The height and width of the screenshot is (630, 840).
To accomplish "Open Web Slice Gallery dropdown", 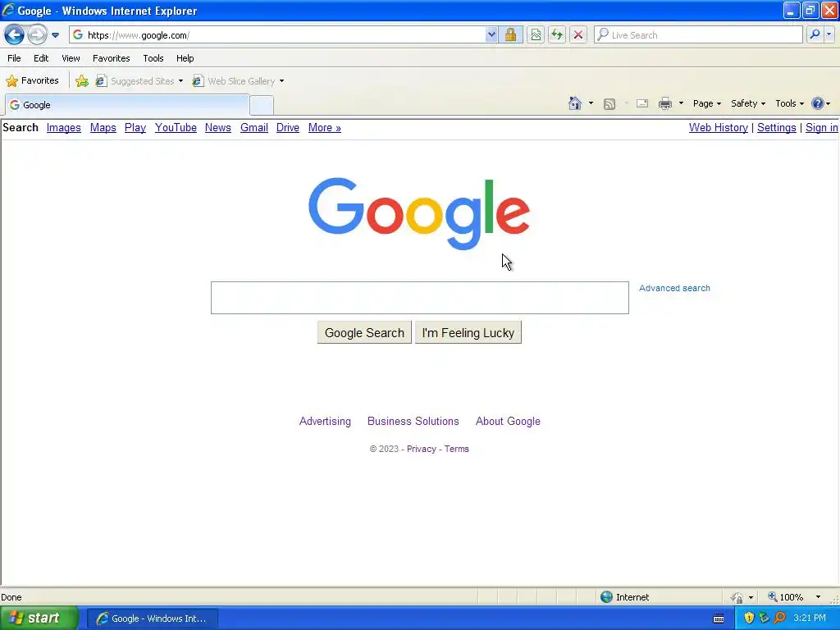I will pyautogui.click(x=239, y=81).
